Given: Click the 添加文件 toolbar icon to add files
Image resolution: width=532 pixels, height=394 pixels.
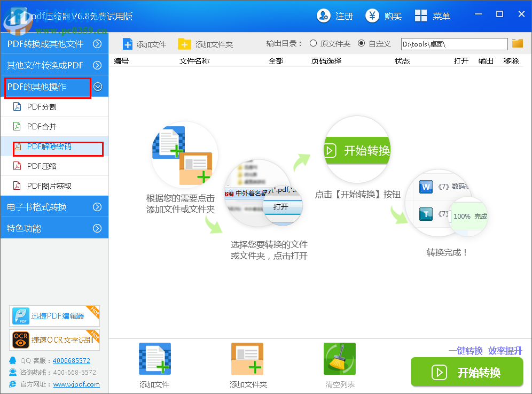Looking at the screenshot, I should click(x=128, y=44).
